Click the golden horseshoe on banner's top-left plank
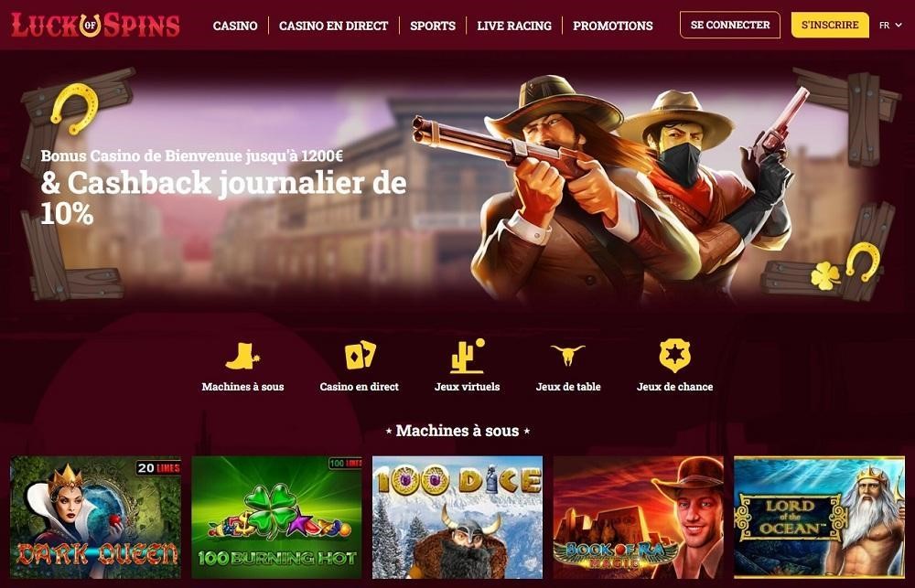The width and height of the screenshot is (915, 588). [74, 109]
